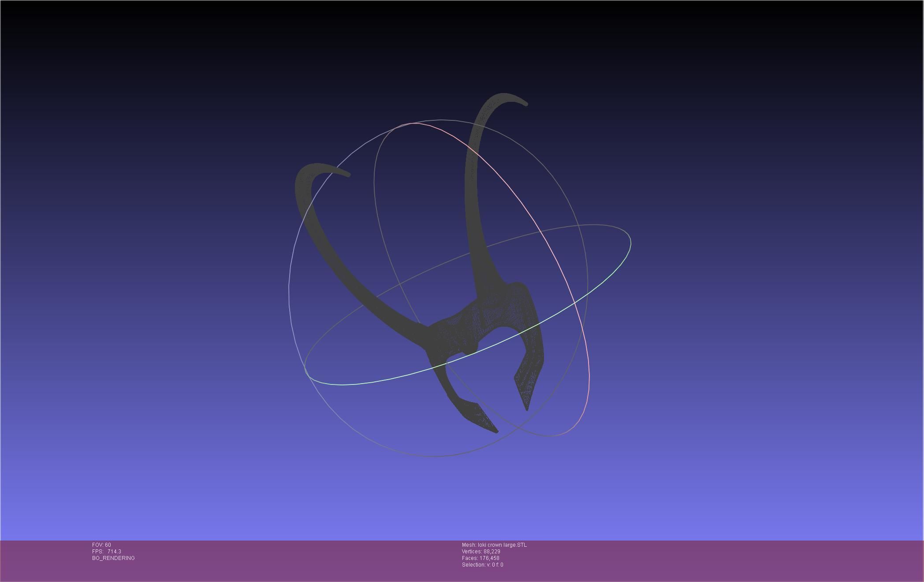Click the Faces: 176,458 count text
Image resolution: width=924 pixels, height=582 pixels.
coord(481,558)
